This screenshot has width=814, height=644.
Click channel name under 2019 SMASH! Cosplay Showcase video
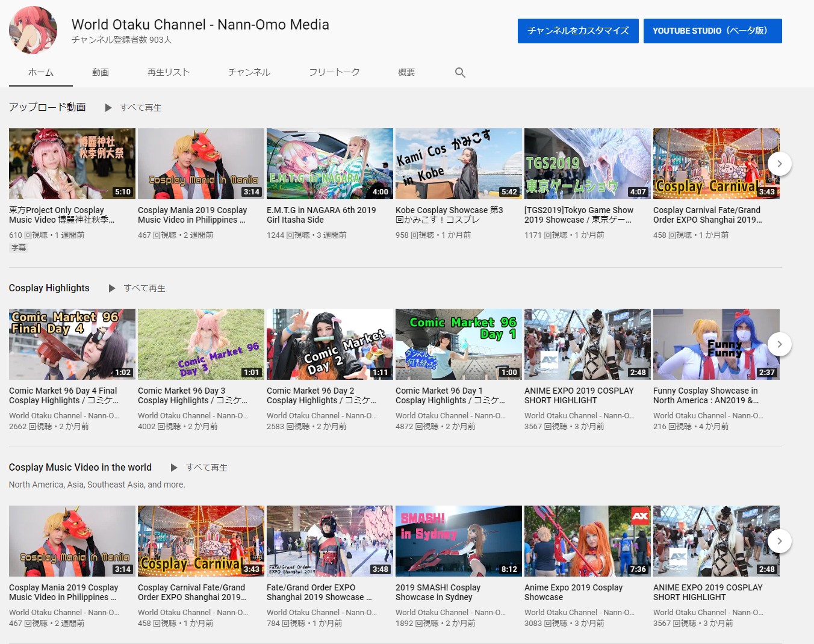451,612
